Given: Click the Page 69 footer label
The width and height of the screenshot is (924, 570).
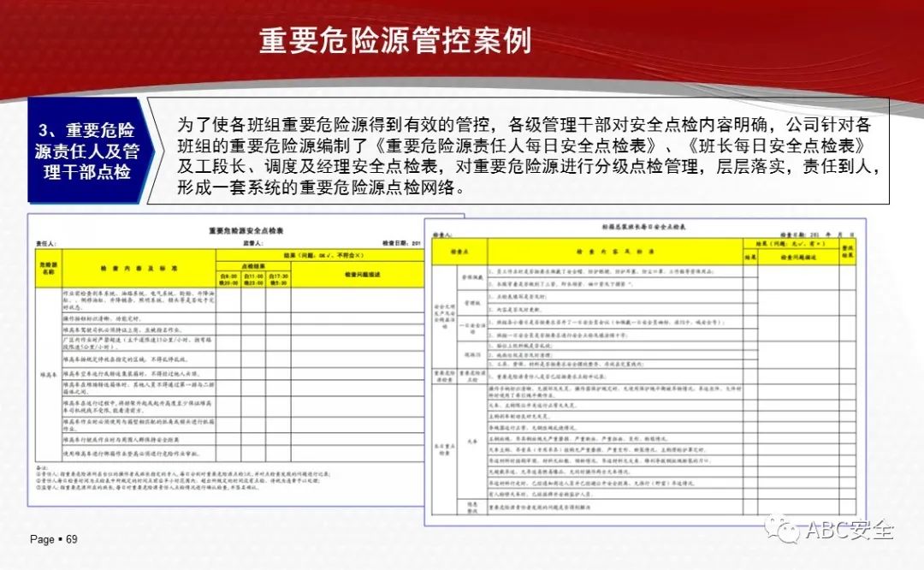Looking at the screenshot, I should click(54, 539).
